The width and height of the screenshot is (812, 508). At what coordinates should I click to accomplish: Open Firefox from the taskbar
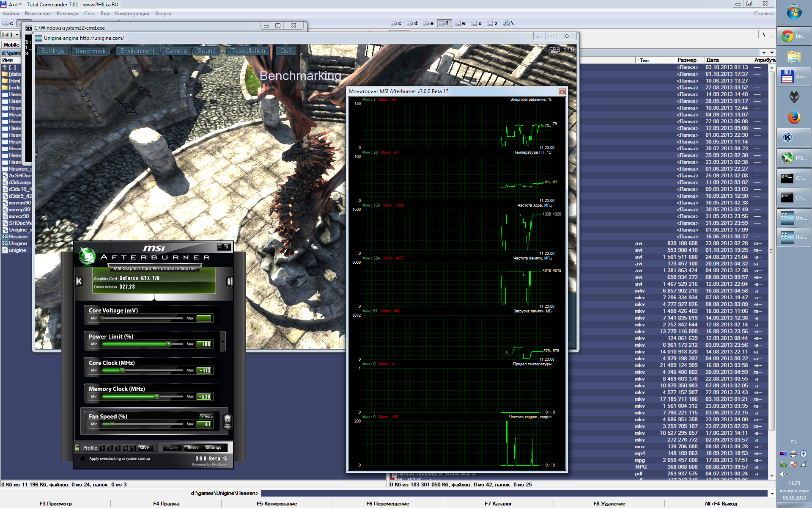point(794,117)
